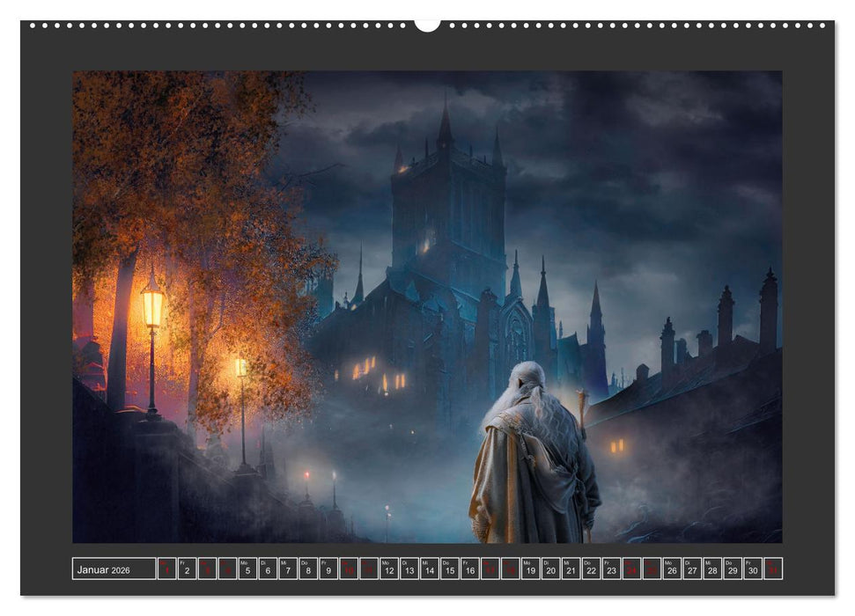Select the red date 10
This screenshot has height=616, width=855.
(349, 568)
